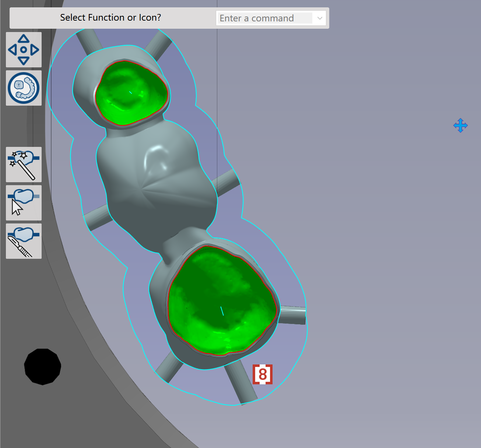Open the dental arch view icon
481x448 pixels.
pos(24,88)
